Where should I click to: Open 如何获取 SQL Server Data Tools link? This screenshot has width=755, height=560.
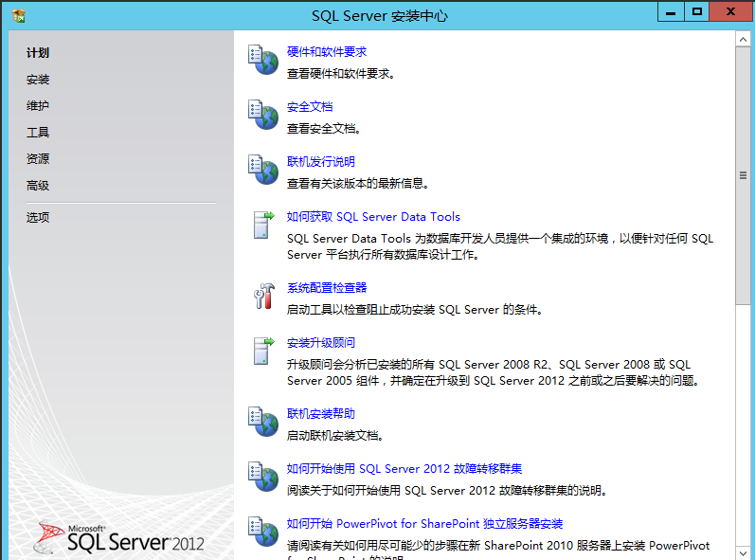[x=373, y=217]
